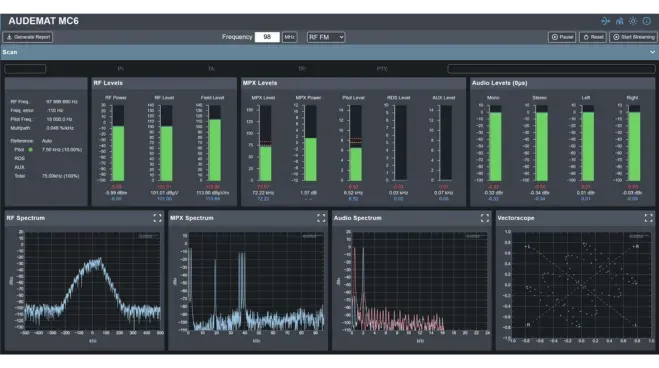The height and width of the screenshot is (368, 659).
Task: Click the Scan bar title
Action: pyautogui.click(x=10, y=52)
